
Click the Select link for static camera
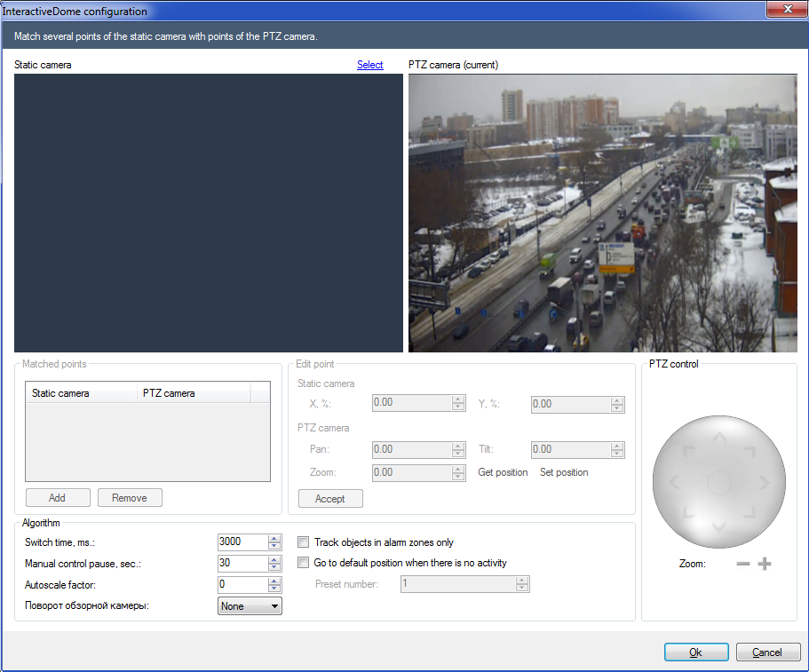(x=369, y=65)
